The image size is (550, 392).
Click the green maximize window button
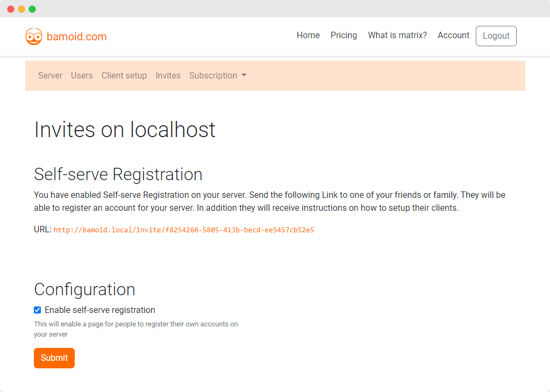32,9
